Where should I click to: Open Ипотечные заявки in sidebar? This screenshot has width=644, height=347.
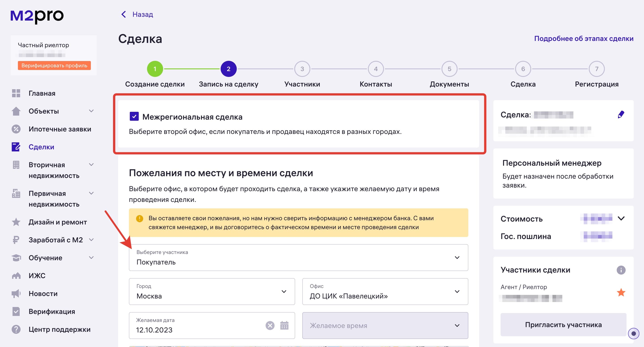(x=60, y=129)
